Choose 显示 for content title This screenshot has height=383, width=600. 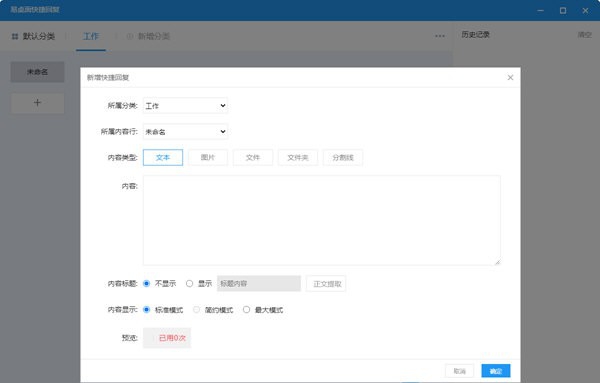(189, 284)
